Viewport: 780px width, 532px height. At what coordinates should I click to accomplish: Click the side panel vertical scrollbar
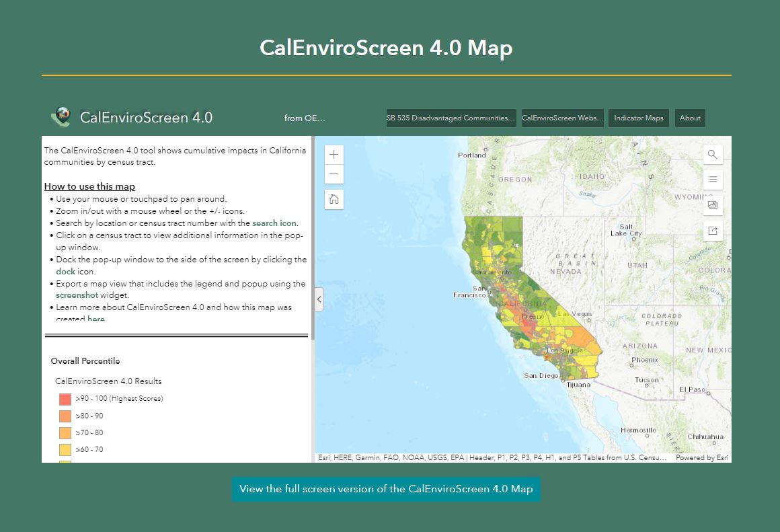313,238
